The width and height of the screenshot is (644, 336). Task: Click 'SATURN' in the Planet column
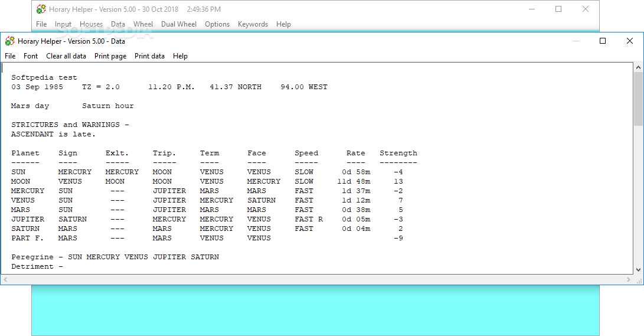coord(25,229)
